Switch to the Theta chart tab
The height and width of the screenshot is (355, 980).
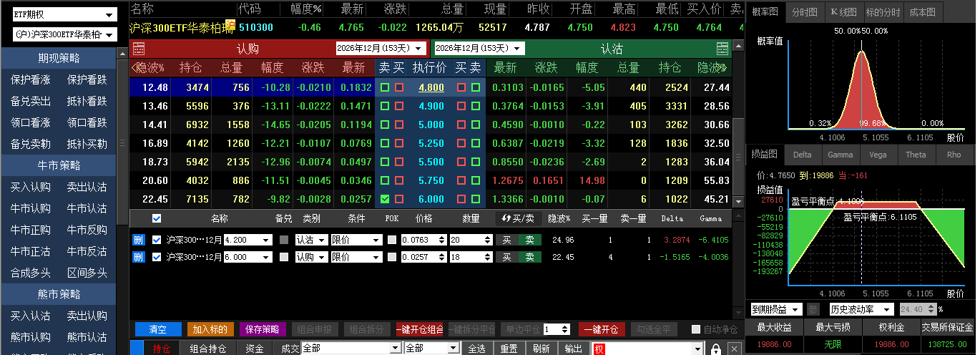click(916, 155)
